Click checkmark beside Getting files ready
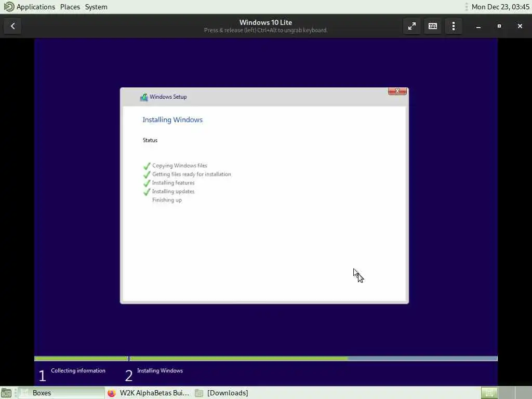The height and width of the screenshot is (399, 532). 147,175
